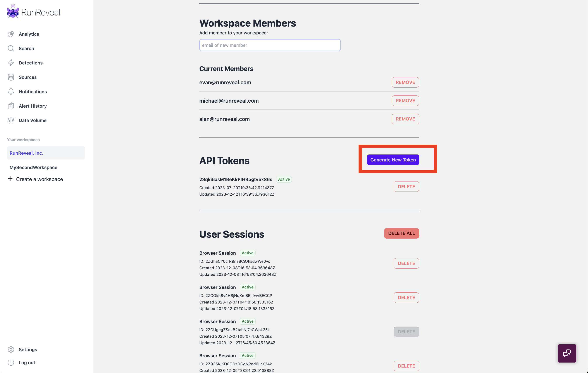Click the Log out power icon

(x=11, y=363)
